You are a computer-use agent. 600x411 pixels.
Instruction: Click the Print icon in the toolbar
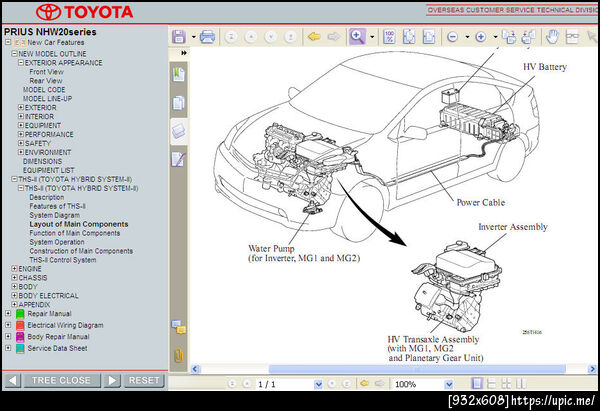point(207,37)
